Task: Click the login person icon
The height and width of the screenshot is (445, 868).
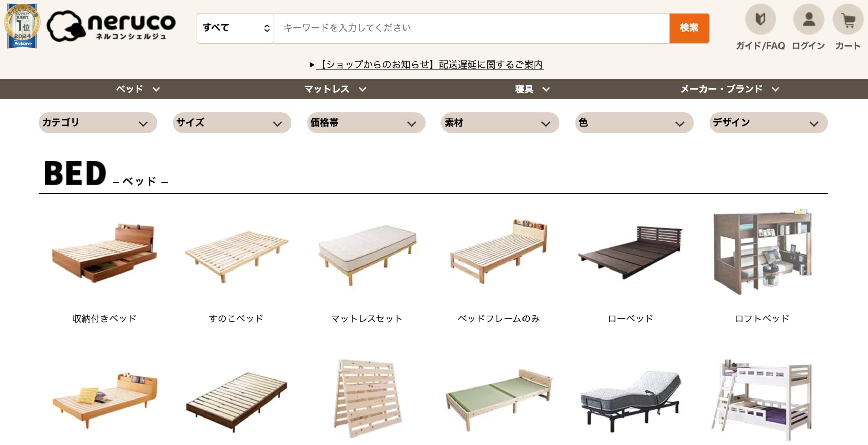Action: [808, 19]
